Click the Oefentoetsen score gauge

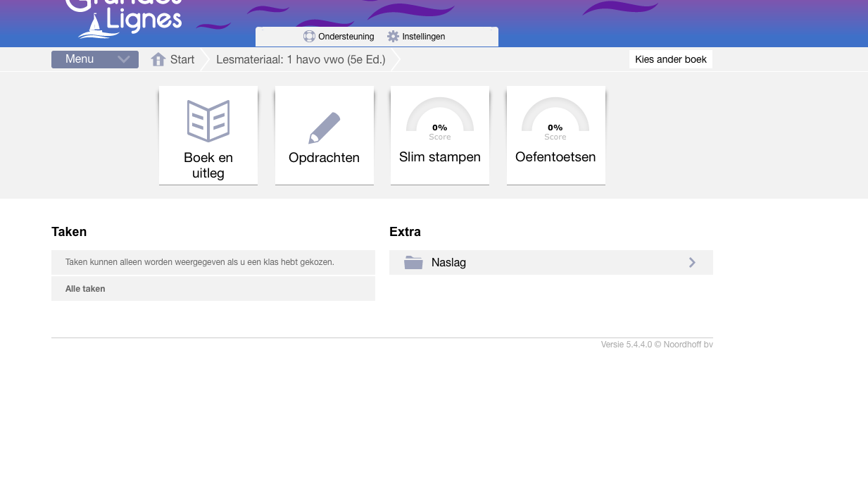pos(555,117)
